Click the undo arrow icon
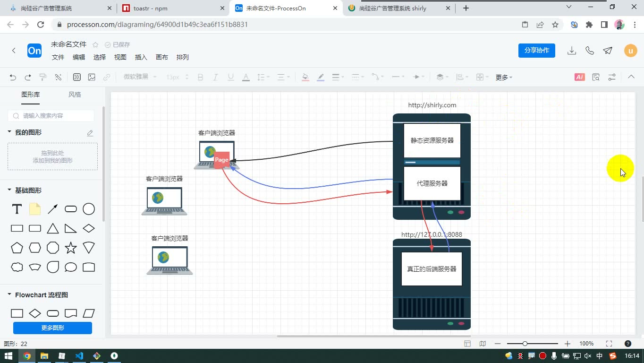This screenshot has height=363, width=644. click(13, 77)
